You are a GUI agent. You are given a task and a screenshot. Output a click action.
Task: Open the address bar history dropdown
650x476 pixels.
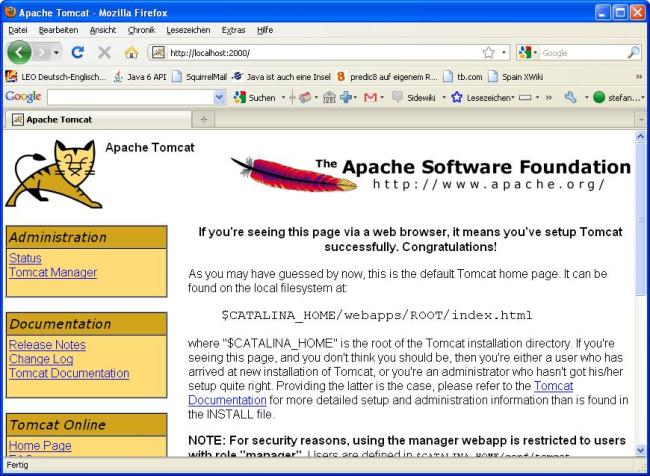tap(504, 53)
